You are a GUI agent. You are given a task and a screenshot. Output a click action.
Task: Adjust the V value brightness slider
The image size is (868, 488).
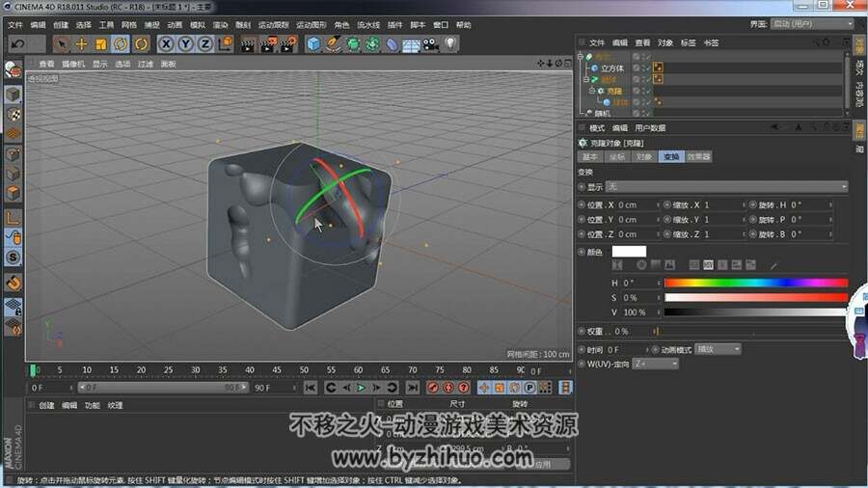tap(755, 312)
